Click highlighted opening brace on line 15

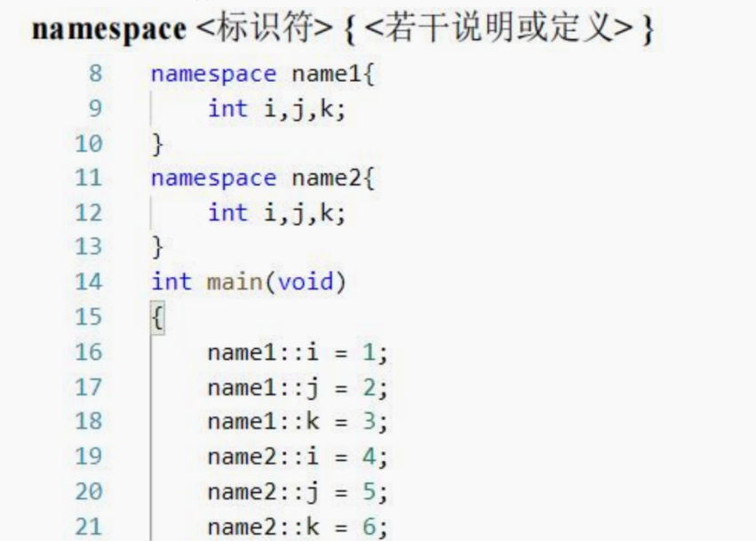pyautogui.click(x=157, y=318)
